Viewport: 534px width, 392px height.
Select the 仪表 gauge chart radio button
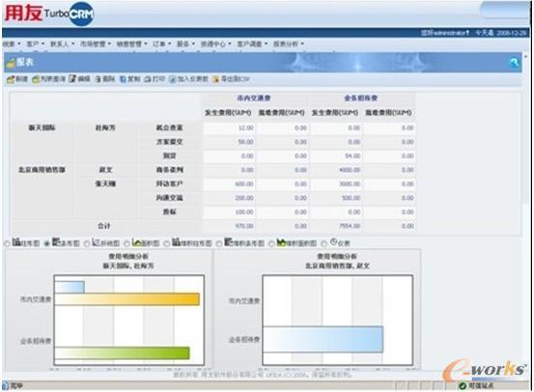click(x=323, y=243)
